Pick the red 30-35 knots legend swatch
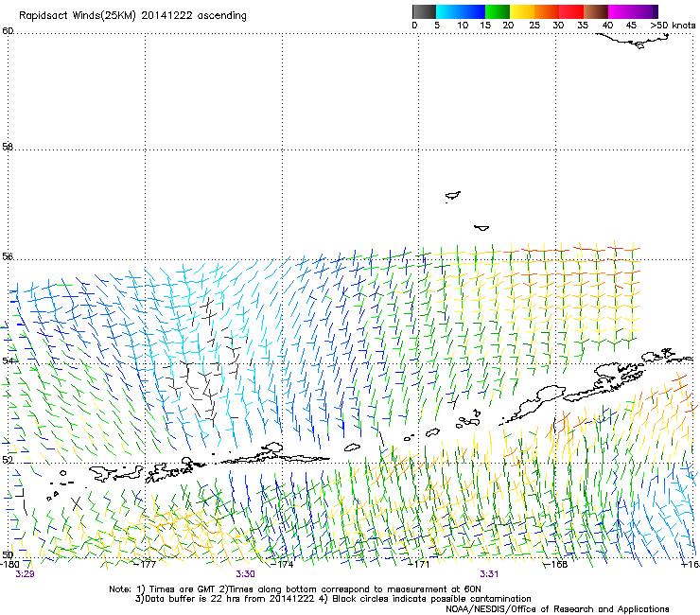Screen dimensions: 700x615 (x=571, y=11)
